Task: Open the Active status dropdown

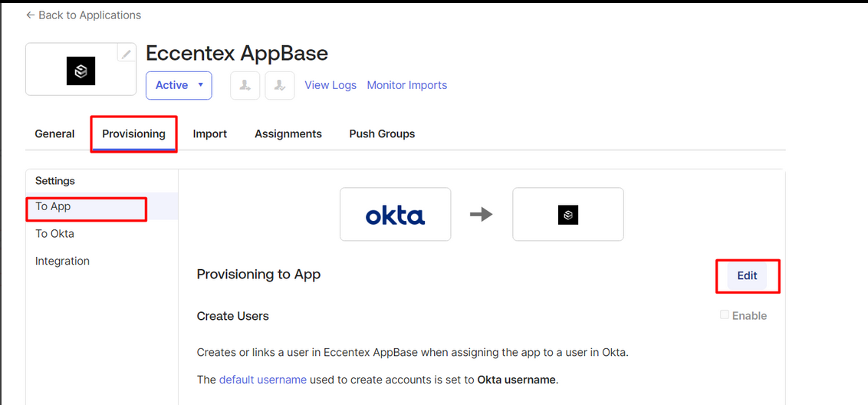Action: [x=179, y=85]
